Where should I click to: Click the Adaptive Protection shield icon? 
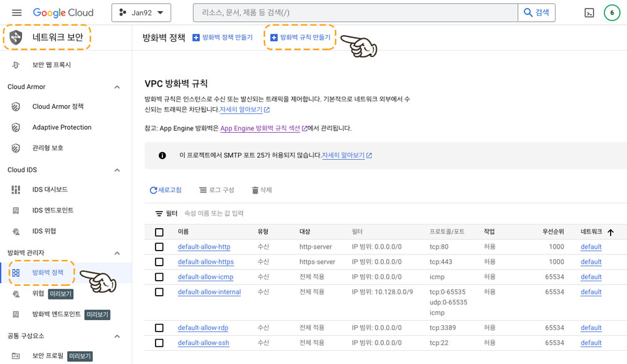coord(16,127)
